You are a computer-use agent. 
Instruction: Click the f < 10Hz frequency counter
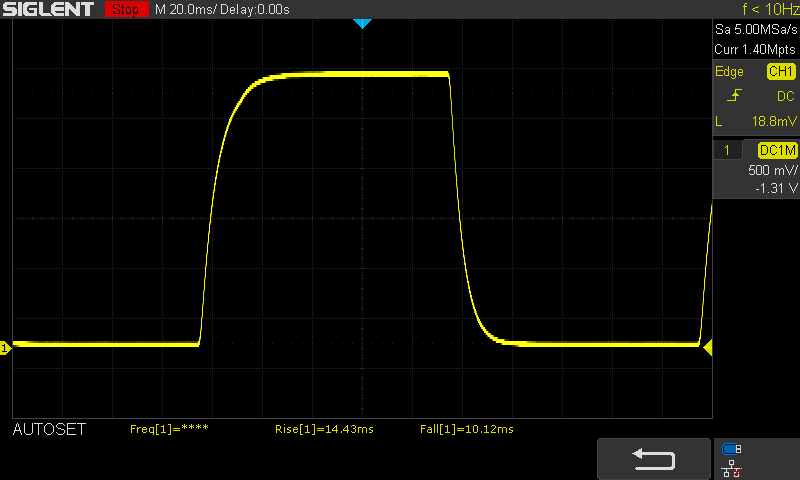[770, 9]
